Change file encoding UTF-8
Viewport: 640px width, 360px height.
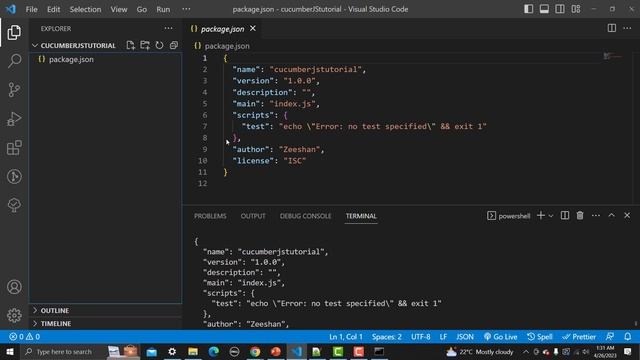420,337
